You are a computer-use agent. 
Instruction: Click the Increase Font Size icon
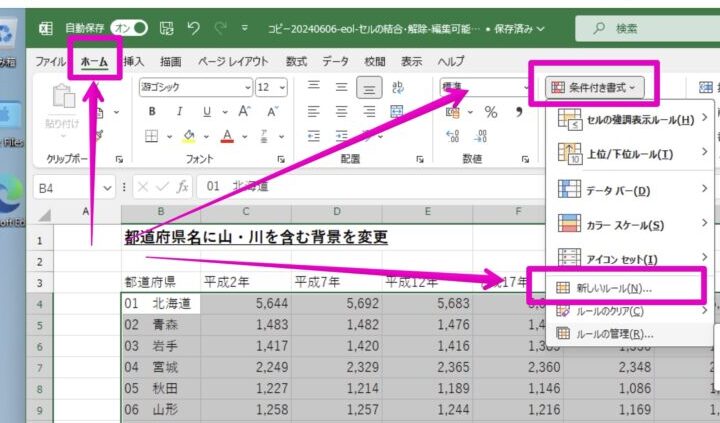244,111
